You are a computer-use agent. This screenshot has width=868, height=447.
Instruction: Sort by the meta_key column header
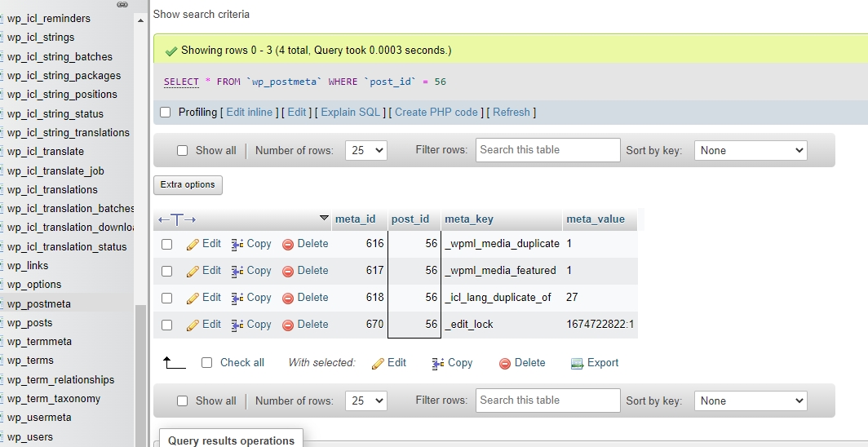coord(469,219)
